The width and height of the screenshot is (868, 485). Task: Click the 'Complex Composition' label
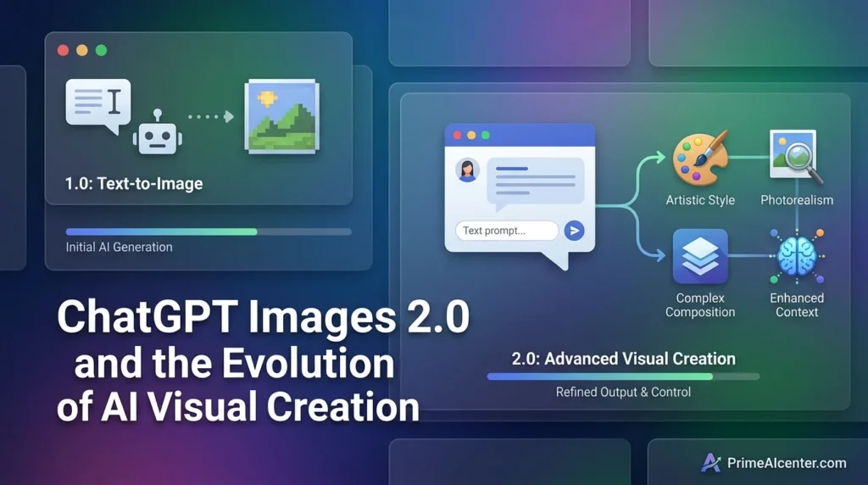pyautogui.click(x=700, y=305)
